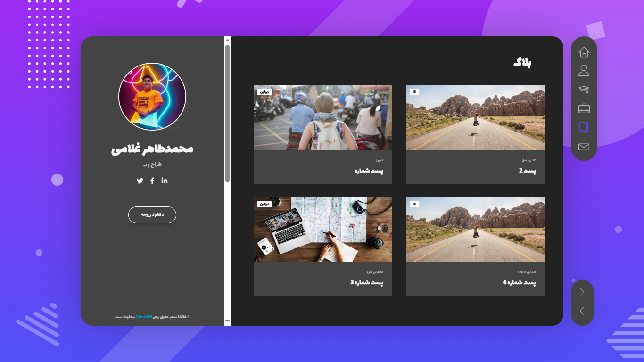Open the map and laptop post image
Viewport: 644px width, 362px height.
(x=322, y=229)
